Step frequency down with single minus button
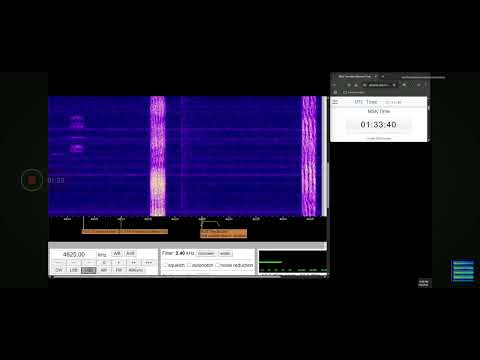The width and height of the screenshot is (480, 360). pyautogui.click(x=89, y=262)
